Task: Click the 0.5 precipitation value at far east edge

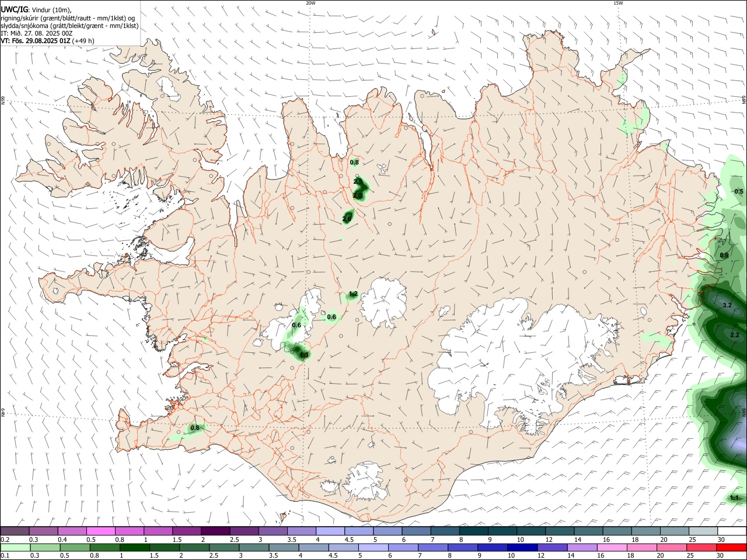Action: pos(739,192)
